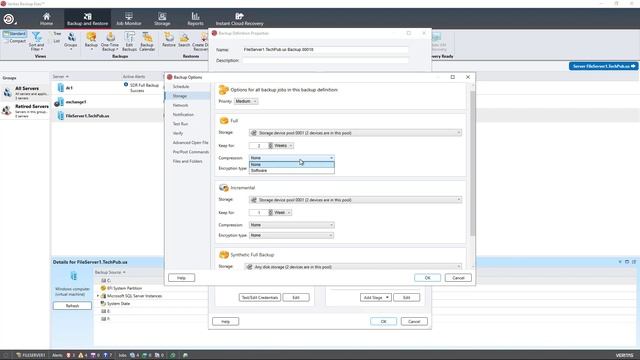Click Cancel in Backup Definition Properties
The image size is (640, 360).
click(414, 322)
